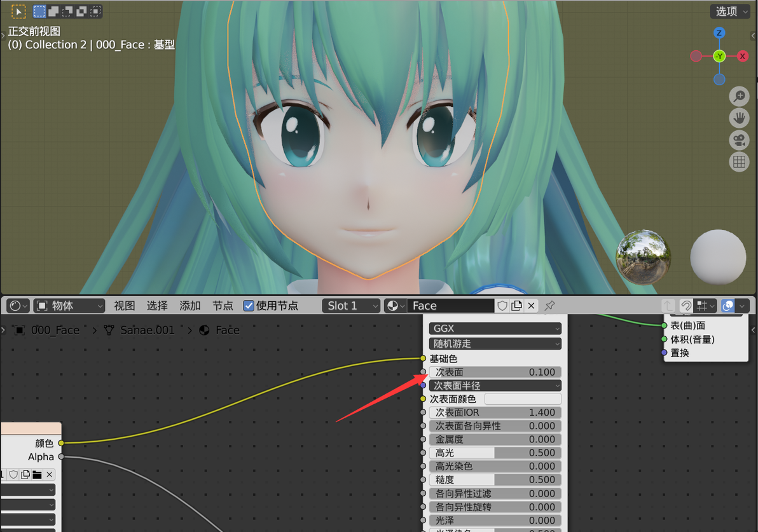This screenshot has height=532, width=758.
Task: Open the 随机游走 subsurface method dropdown
Action: coord(495,344)
